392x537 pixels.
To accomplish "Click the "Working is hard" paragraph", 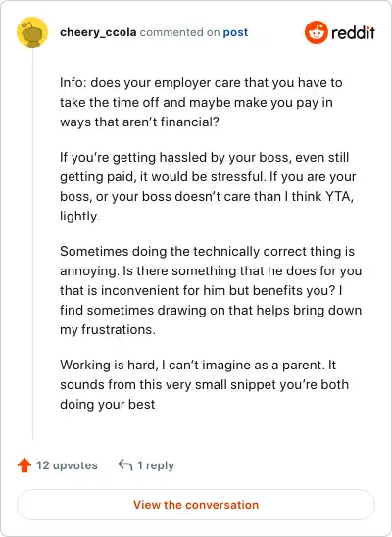I will (205, 384).
